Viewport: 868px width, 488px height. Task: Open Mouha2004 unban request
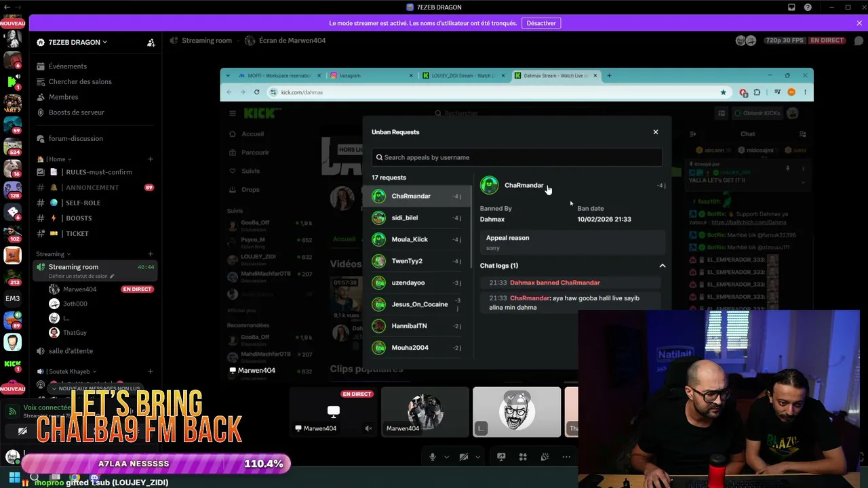coord(418,348)
